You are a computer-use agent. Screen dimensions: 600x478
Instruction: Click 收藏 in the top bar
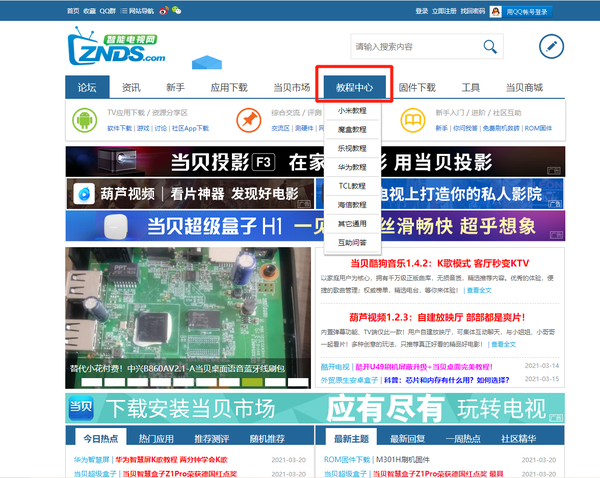click(90, 11)
